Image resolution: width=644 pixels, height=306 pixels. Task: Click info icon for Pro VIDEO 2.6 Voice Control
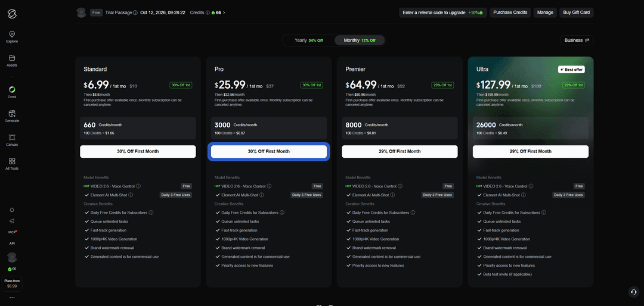coord(269,186)
